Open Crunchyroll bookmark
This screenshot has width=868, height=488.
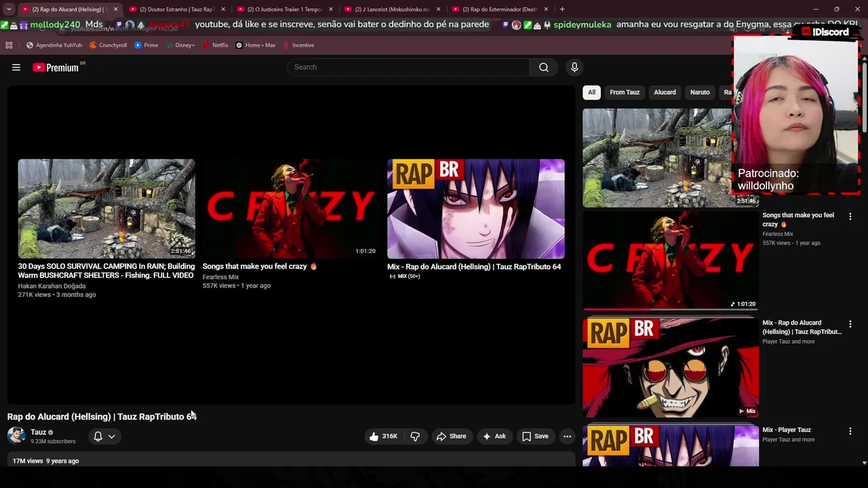tap(108, 45)
